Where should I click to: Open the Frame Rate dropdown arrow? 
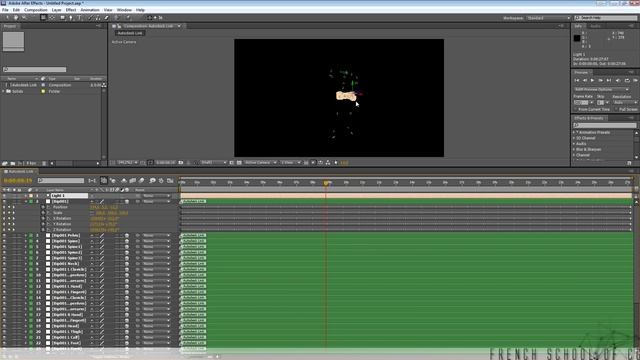591,102
